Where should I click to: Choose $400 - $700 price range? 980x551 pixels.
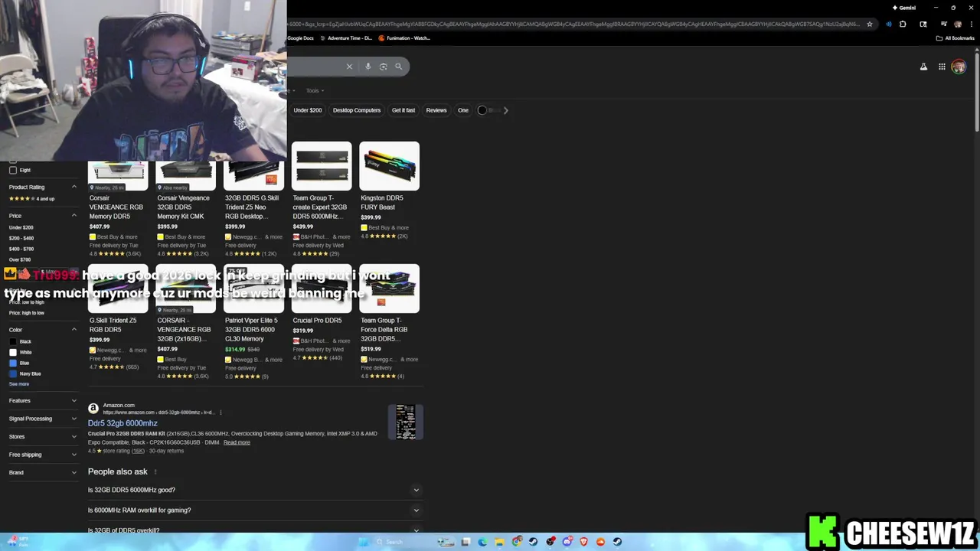pos(21,249)
